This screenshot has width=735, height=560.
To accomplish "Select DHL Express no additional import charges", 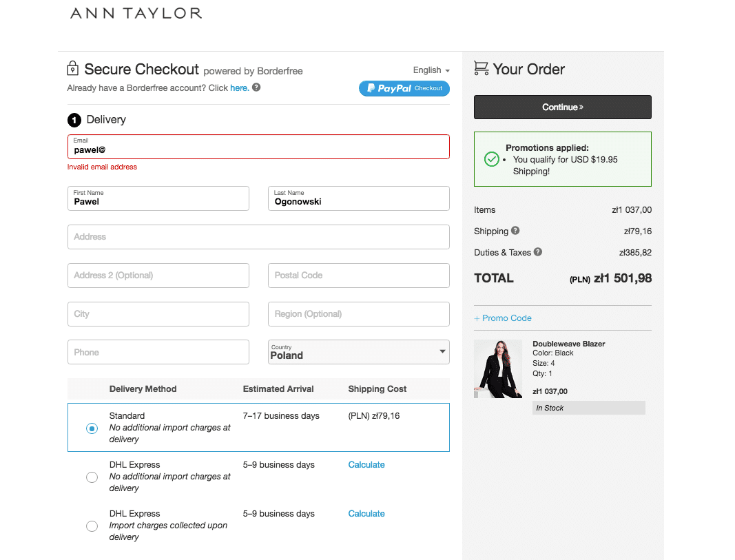I will click(92, 477).
